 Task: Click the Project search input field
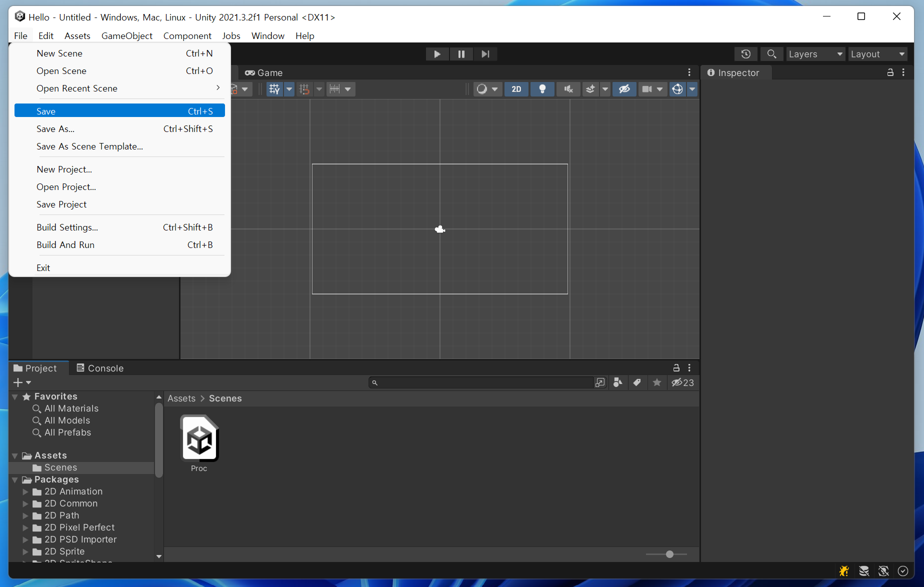(480, 382)
